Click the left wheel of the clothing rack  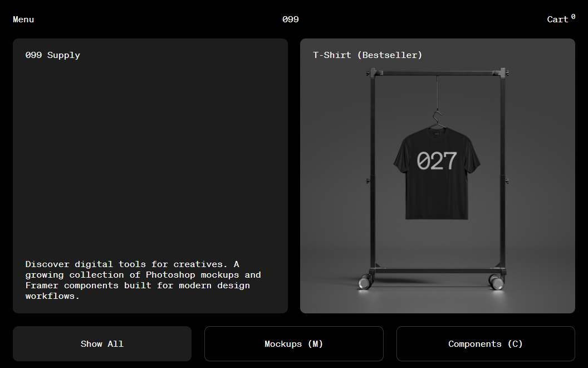tap(365, 282)
